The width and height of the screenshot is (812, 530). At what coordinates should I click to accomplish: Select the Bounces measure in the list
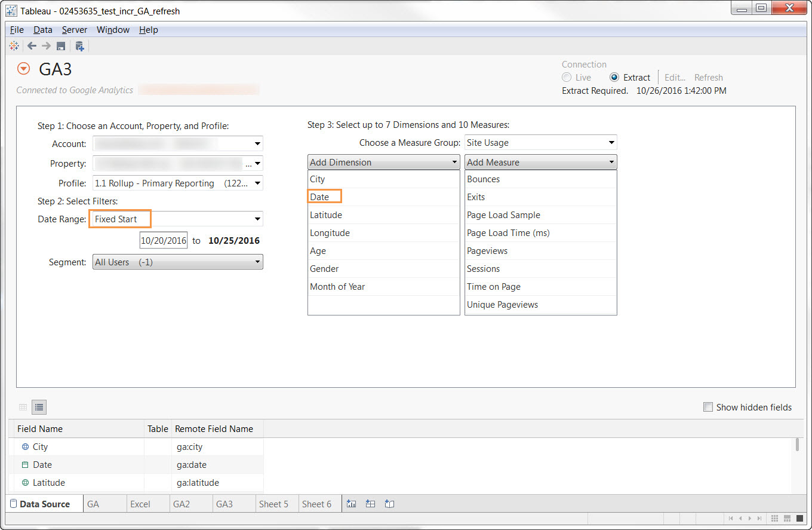(x=540, y=179)
